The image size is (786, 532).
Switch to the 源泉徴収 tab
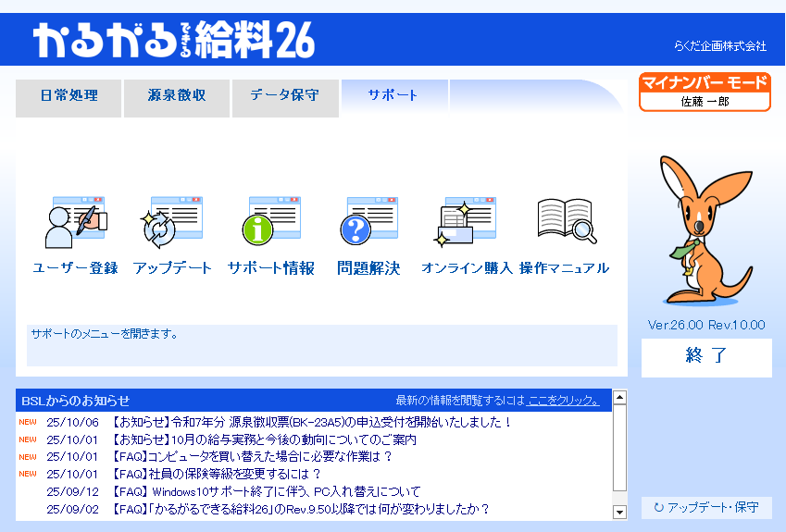tap(177, 96)
